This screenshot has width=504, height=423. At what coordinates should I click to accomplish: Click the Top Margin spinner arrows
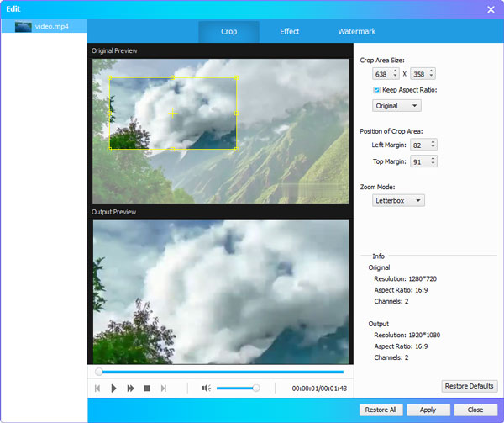pyautogui.click(x=433, y=161)
